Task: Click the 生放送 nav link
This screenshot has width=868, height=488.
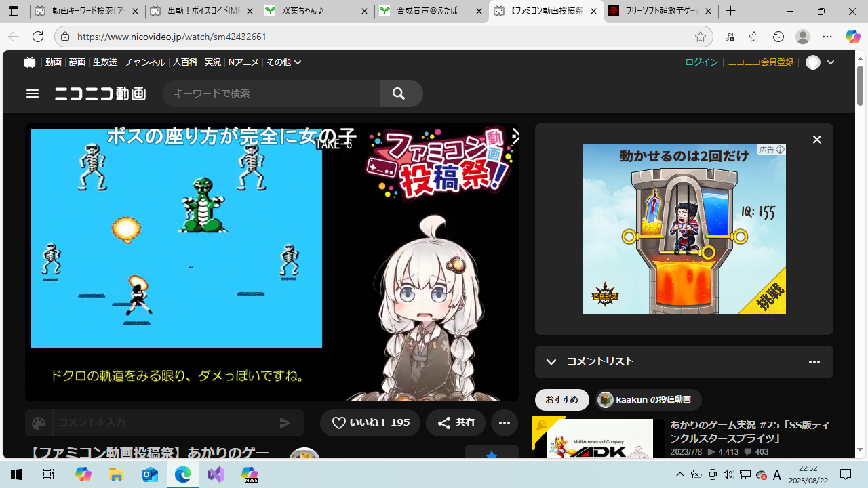Action: (x=105, y=62)
